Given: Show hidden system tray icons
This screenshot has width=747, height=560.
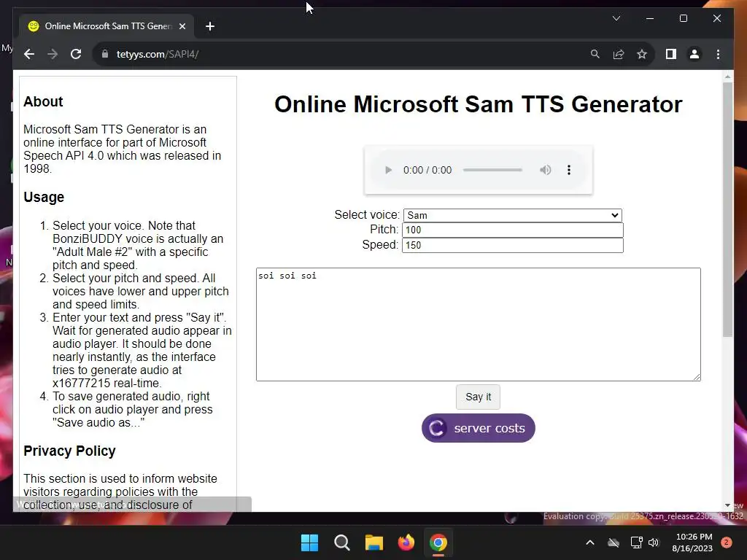Looking at the screenshot, I should (x=589, y=542).
